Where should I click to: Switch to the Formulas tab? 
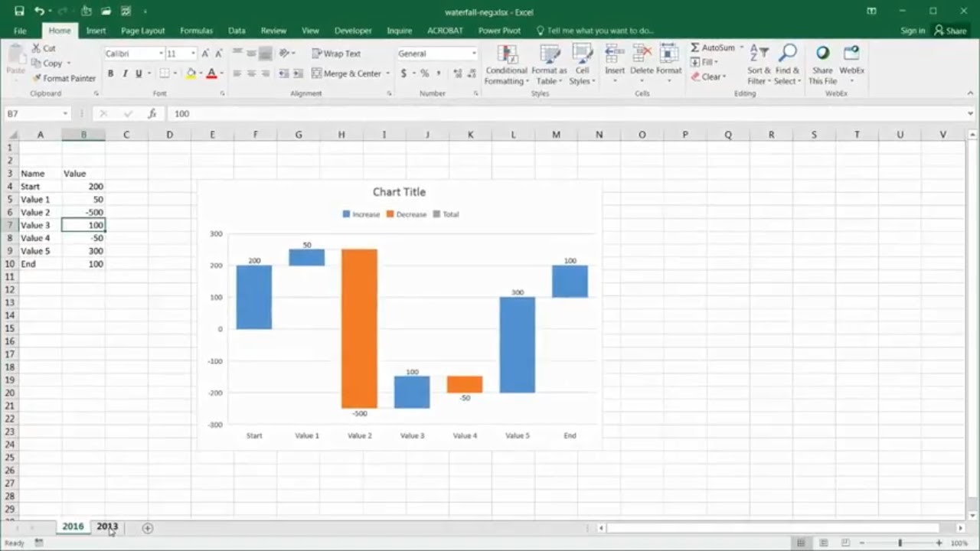point(196,31)
